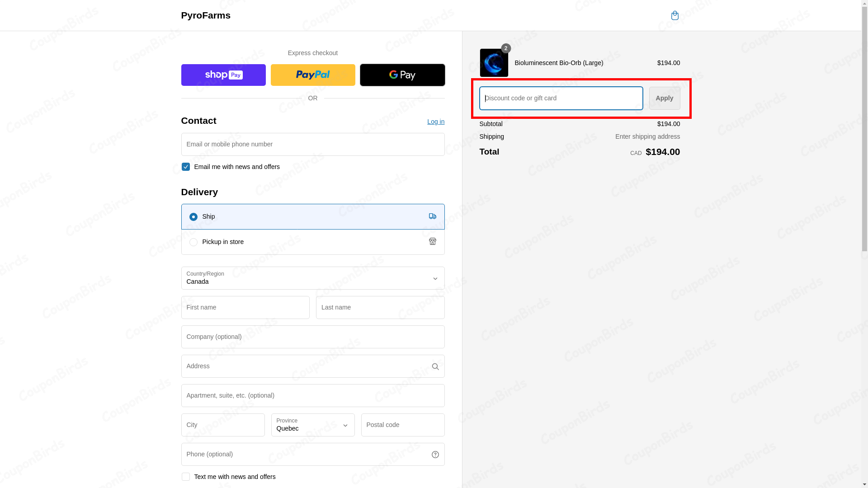Click the Bioluminescent Bio-Orb product thumbnail
Screen dimensions: 868x488
coord(494,63)
